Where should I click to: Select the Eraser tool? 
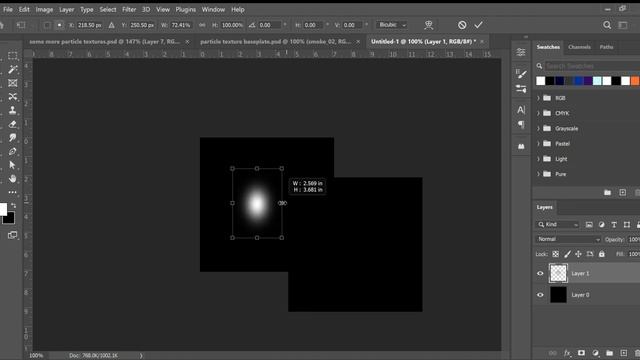[13, 124]
